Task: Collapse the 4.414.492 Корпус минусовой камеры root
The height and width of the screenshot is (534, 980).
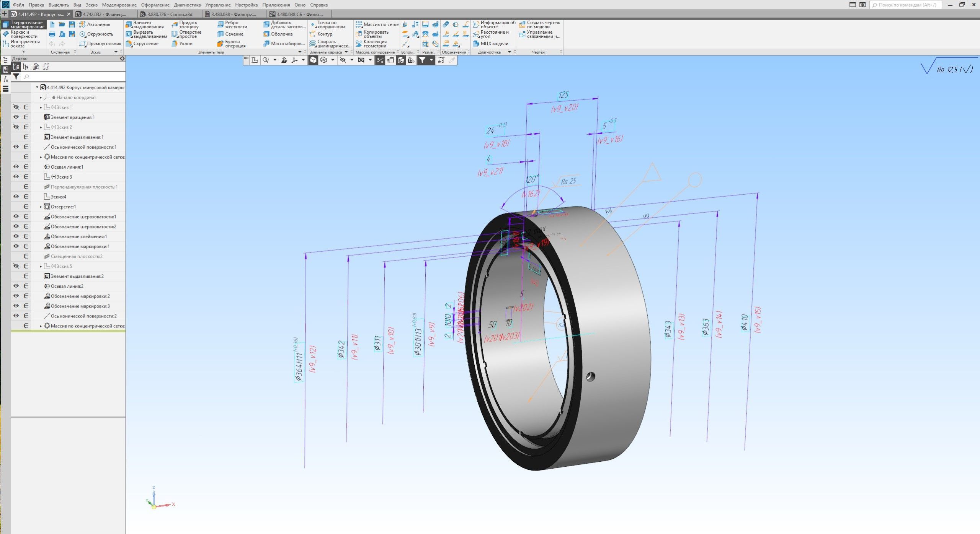Action: point(37,88)
